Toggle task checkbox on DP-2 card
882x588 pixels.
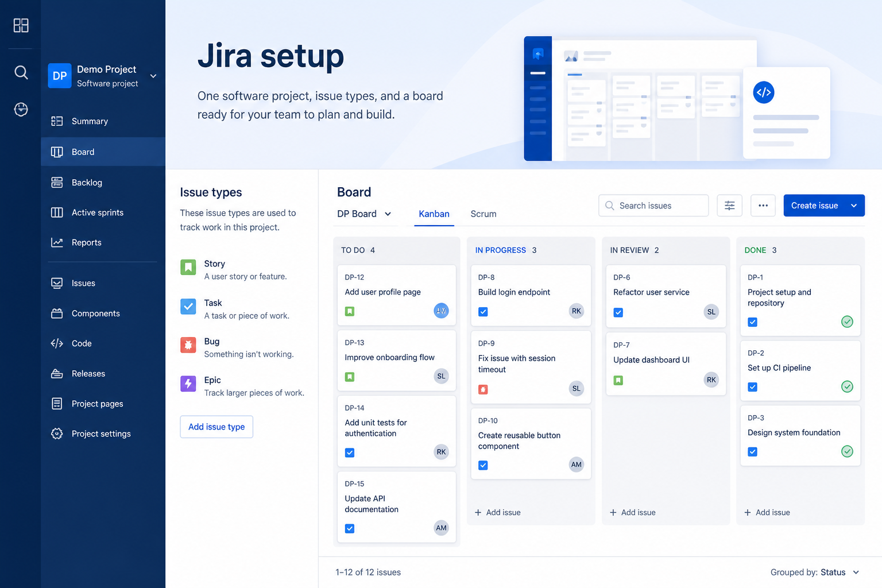(753, 387)
